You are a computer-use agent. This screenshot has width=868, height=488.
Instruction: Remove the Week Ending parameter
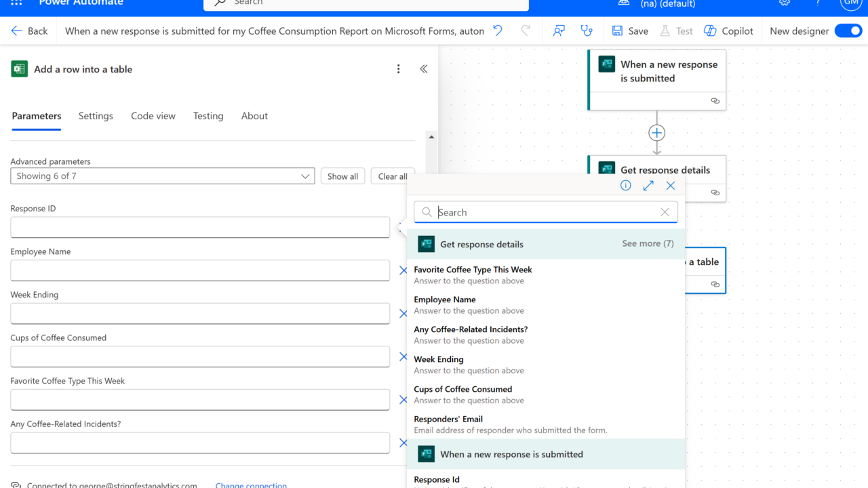(x=403, y=314)
